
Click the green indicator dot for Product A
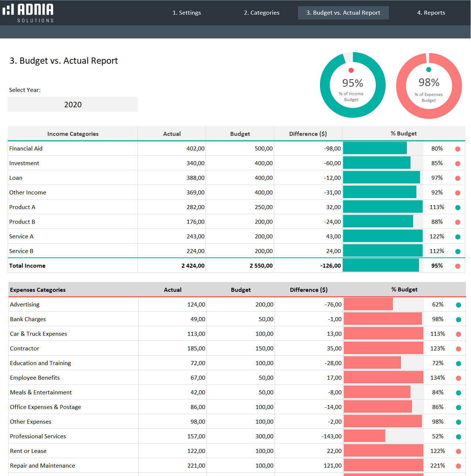pyautogui.click(x=457, y=208)
